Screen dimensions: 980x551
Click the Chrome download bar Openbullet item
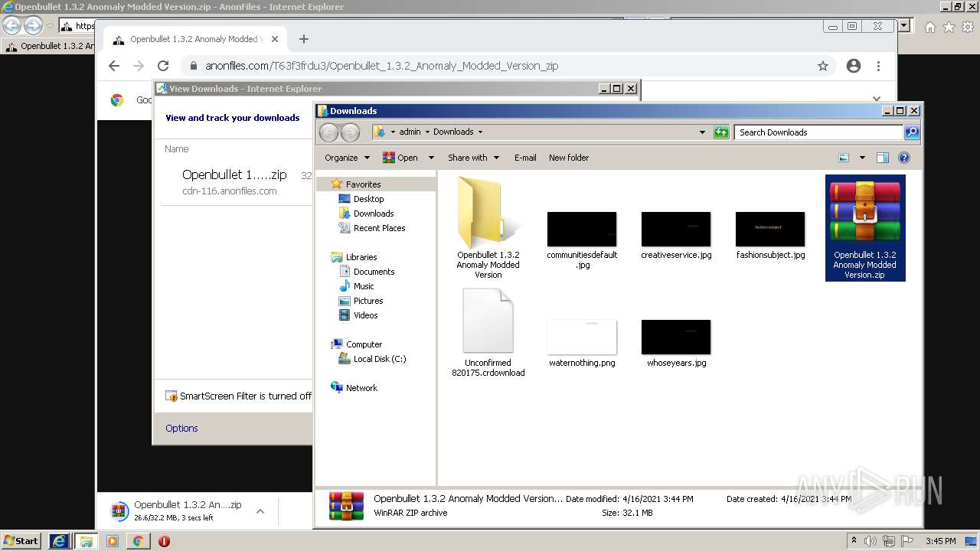pyautogui.click(x=178, y=511)
